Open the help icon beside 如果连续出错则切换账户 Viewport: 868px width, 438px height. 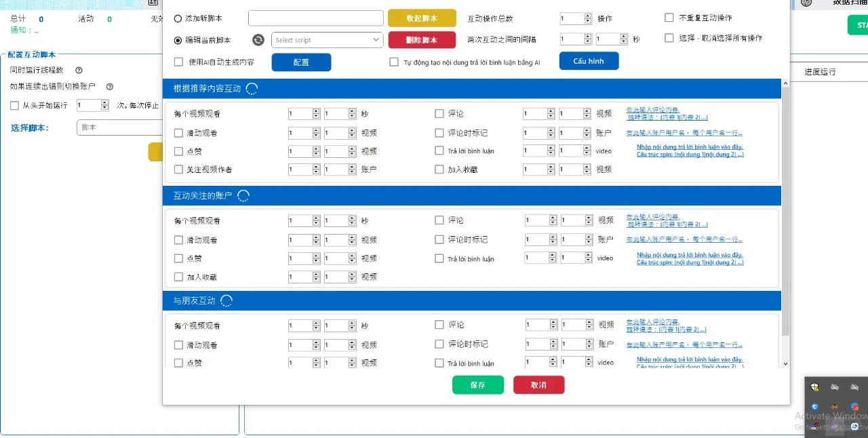(x=109, y=85)
